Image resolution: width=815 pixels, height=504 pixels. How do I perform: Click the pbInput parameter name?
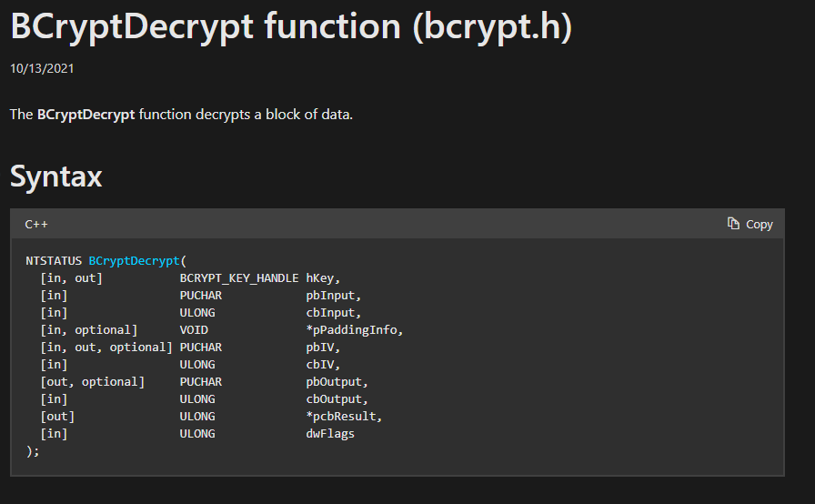coord(333,296)
